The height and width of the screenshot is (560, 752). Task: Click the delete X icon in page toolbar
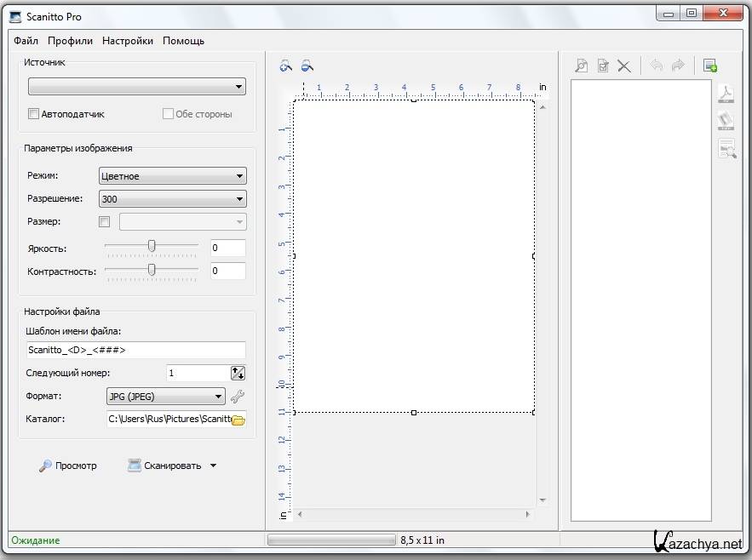pyautogui.click(x=624, y=66)
